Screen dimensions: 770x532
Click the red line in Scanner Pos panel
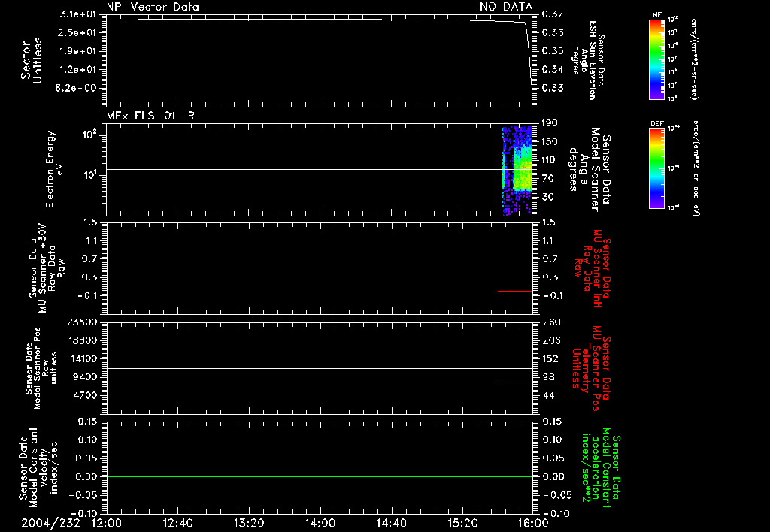[x=515, y=382]
